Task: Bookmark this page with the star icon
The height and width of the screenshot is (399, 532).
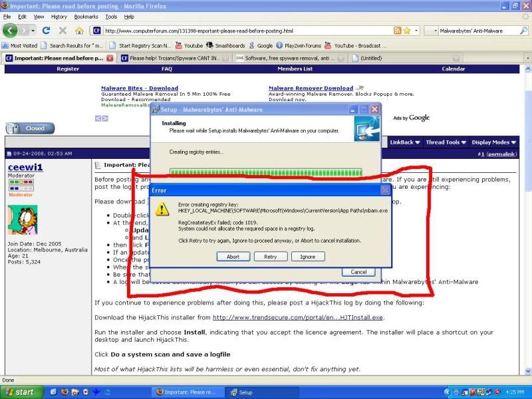Action: pos(407,31)
